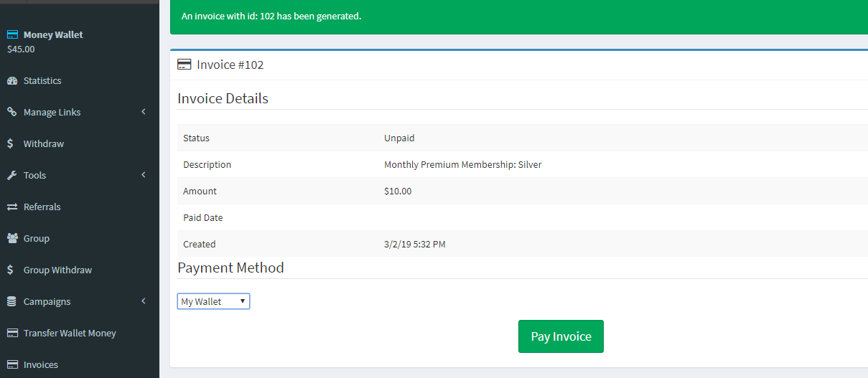Click the Paid Date row label
The height and width of the screenshot is (378, 868).
pyautogui.click(x=203, y=217)
